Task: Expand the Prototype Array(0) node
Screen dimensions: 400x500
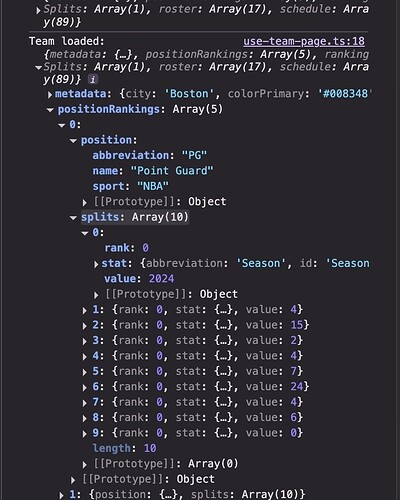Action: (x=85, y=465)
